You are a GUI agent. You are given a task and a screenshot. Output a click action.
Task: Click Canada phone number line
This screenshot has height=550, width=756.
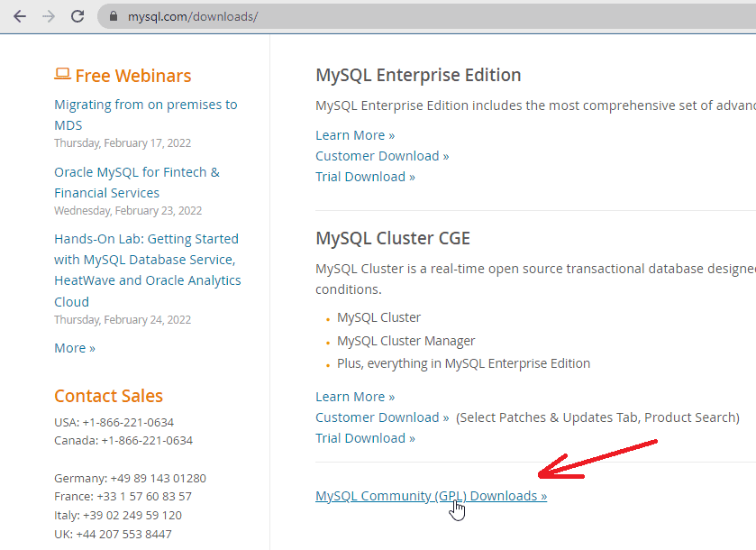click(x=123, y=441)
